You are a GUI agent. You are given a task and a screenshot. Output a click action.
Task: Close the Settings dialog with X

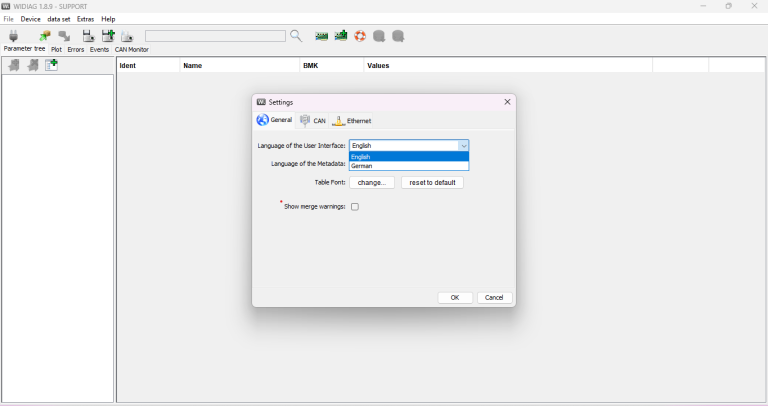pos(507,102)
